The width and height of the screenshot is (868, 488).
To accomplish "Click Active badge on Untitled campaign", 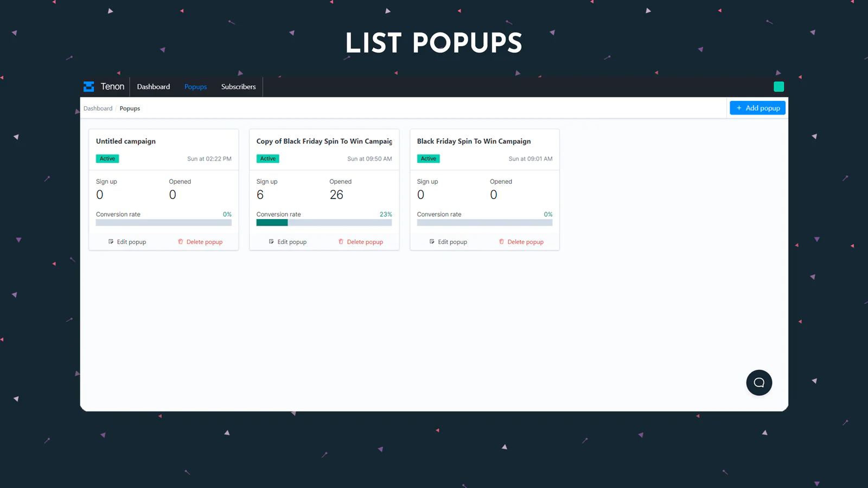I will click(107, 159).
